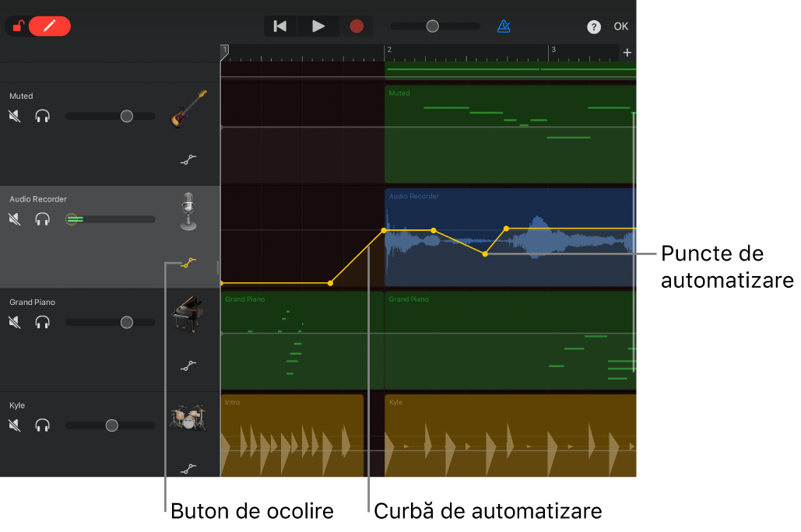The width and height of the screenshot is (801, 532).
Task: Toggle Audio Recorder automation bypass button
Action: (x=188, y=262)
